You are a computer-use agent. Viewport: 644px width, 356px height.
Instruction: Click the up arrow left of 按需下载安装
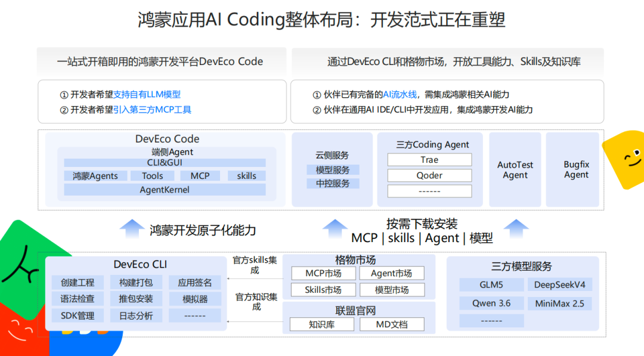click(335, 229)
